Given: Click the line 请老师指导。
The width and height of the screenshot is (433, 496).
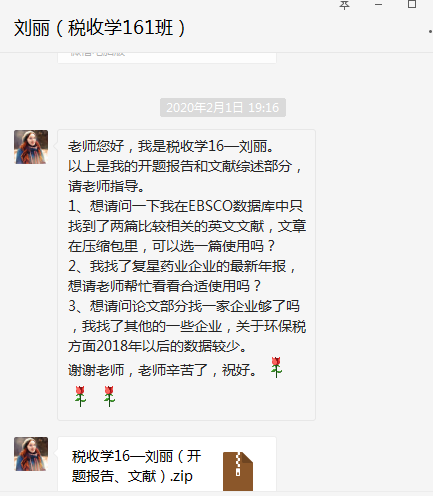Looking at the screenshot, I should 106,186.
